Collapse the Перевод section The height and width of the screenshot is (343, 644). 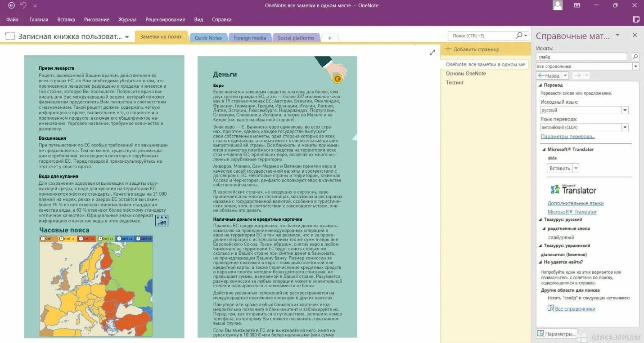click(x=540, y=85)
